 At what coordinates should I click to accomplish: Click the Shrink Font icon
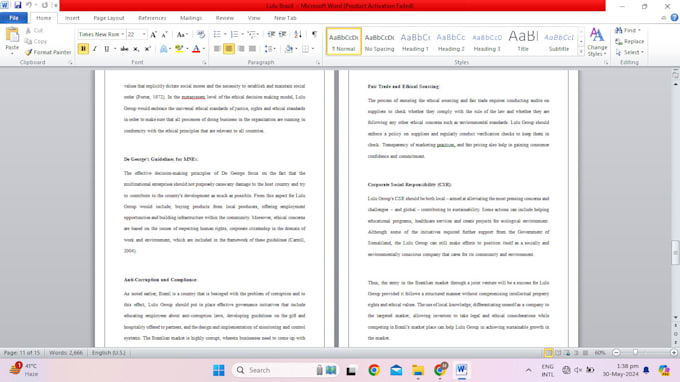point(164,34)
